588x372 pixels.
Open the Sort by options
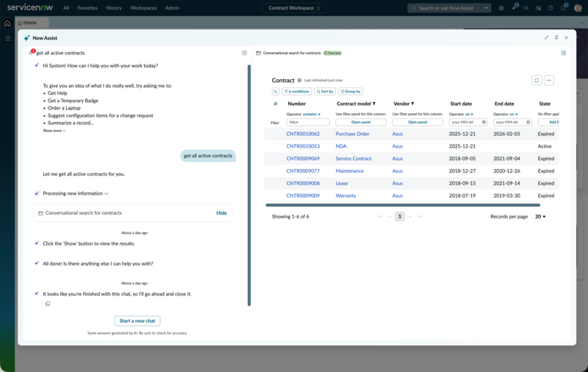(325, 91)
